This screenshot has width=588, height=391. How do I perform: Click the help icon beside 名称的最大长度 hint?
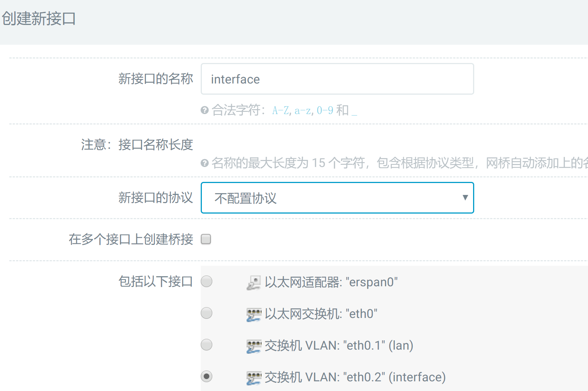204,163
